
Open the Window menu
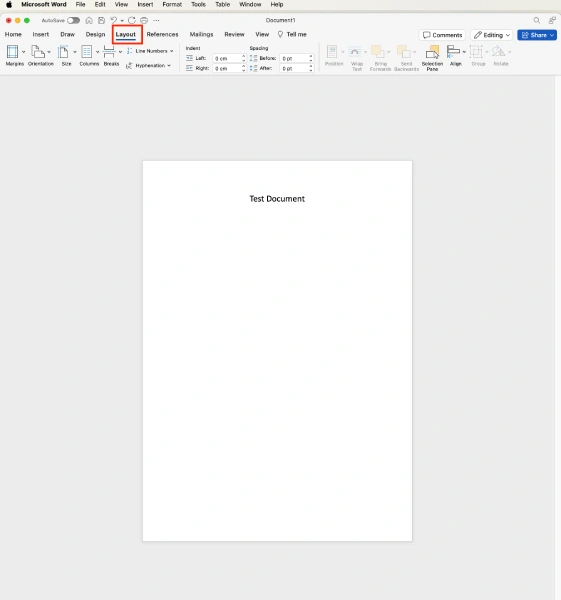[250, 5]
